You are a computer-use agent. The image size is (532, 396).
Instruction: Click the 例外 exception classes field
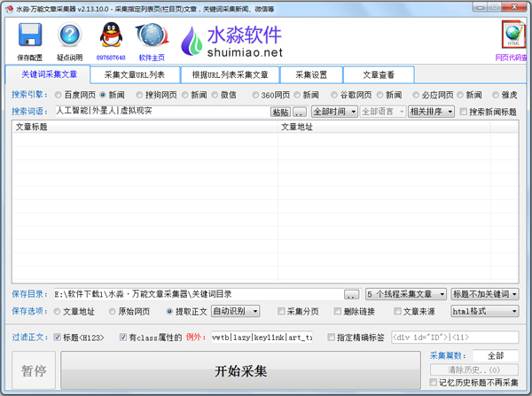tap(262, 338)
